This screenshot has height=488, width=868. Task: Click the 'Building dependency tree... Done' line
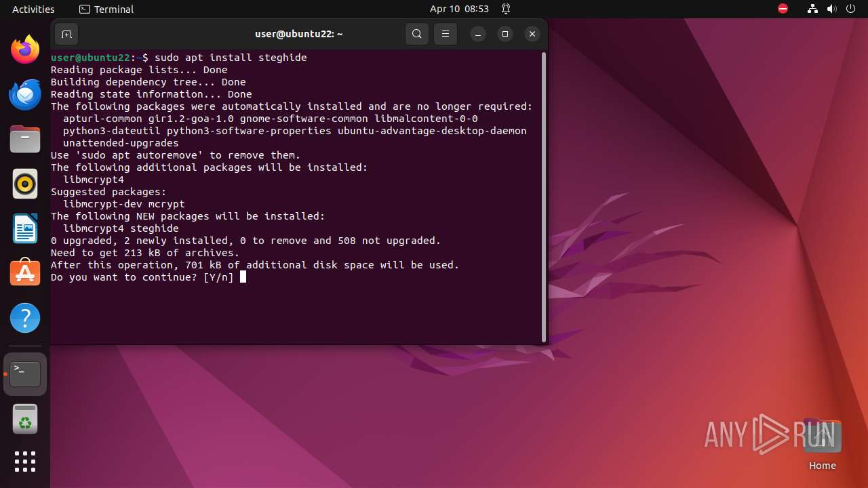(x=149, y=82)
